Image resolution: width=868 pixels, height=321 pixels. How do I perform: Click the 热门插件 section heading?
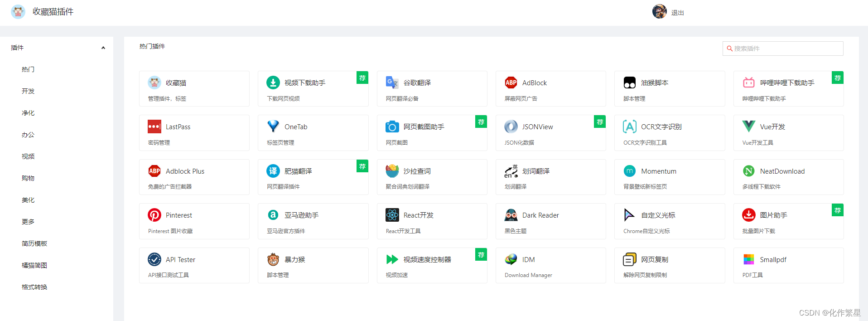point(152,46)
